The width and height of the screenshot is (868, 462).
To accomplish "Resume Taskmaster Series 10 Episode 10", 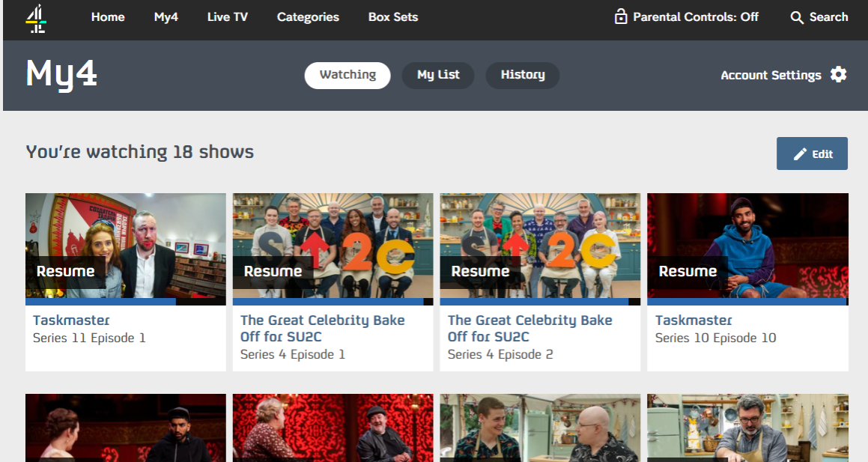I will pyautogui.click(x=688, y=271).
